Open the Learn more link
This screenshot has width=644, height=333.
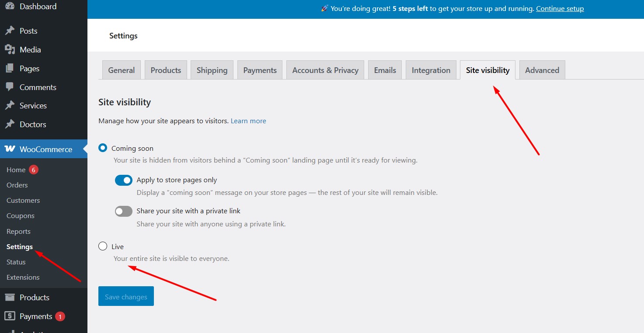tap(248, 121)
